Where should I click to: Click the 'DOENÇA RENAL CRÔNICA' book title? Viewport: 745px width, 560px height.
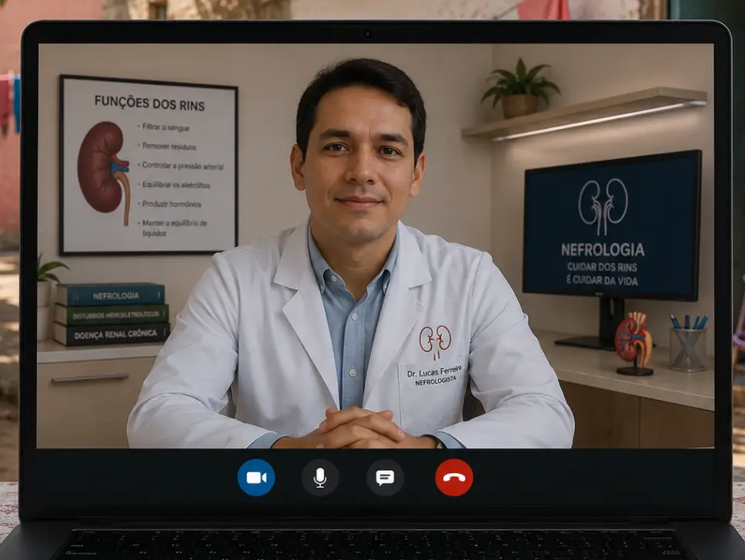tap(115, 335)
